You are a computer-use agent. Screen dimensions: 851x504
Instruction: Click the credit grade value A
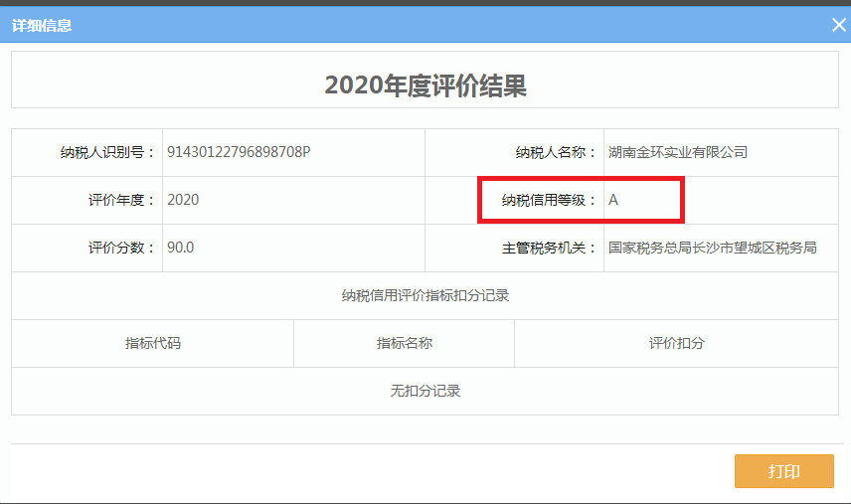point(613,200)
